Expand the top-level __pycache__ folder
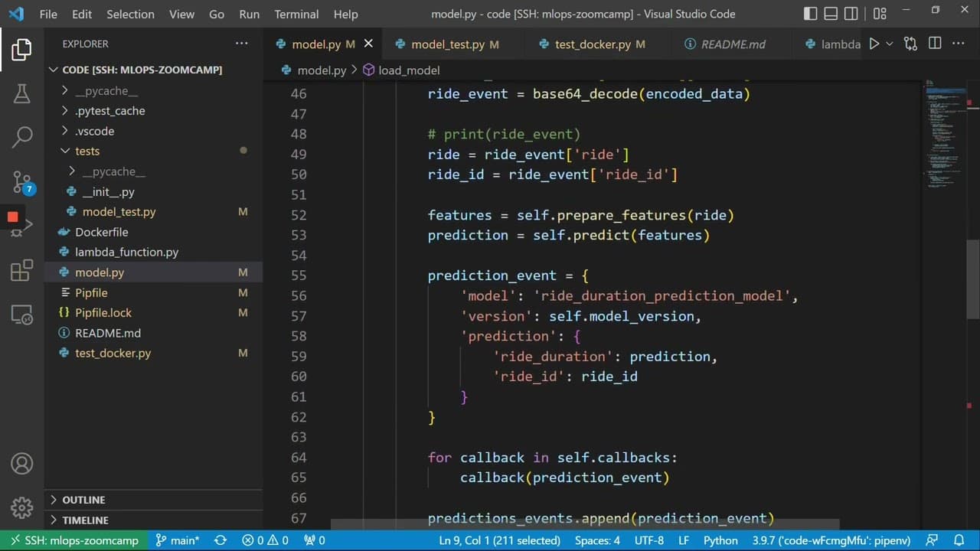This screenshot has width=980, height=551. coord(106,90)
